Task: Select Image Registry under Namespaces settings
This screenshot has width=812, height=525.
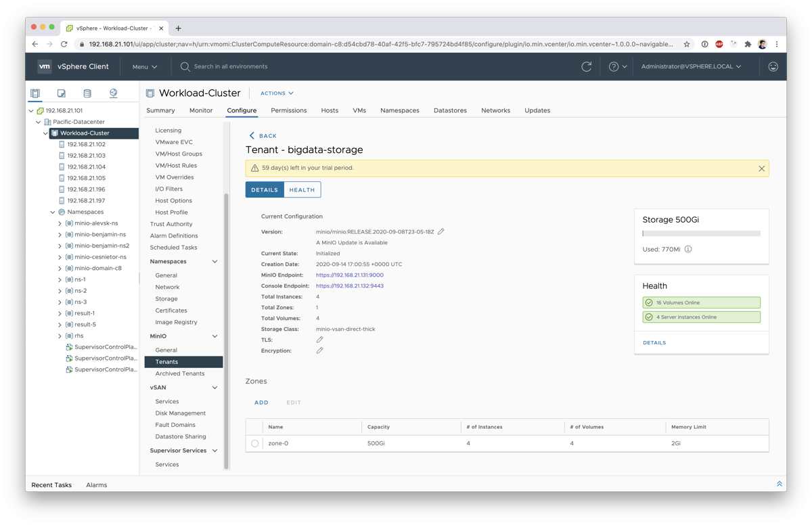Action: click(x=177, y=323)
